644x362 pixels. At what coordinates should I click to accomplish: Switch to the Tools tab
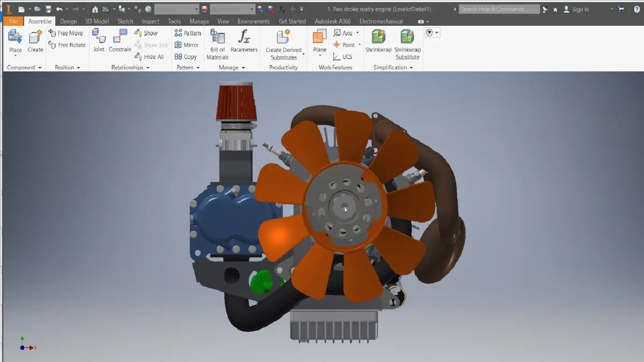[x=174, y=21]
